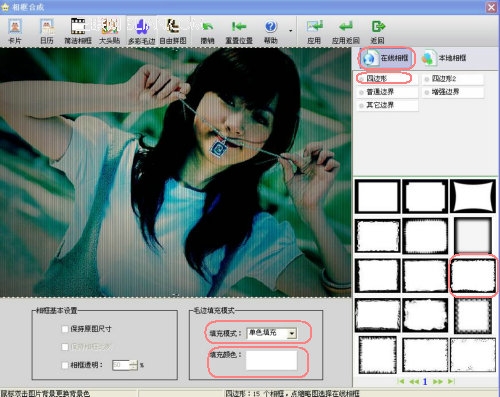Screen dimensions: 500x397
Task: Enable the 保持原图尺寸 checkbox
Action: [x=65, y=329]
